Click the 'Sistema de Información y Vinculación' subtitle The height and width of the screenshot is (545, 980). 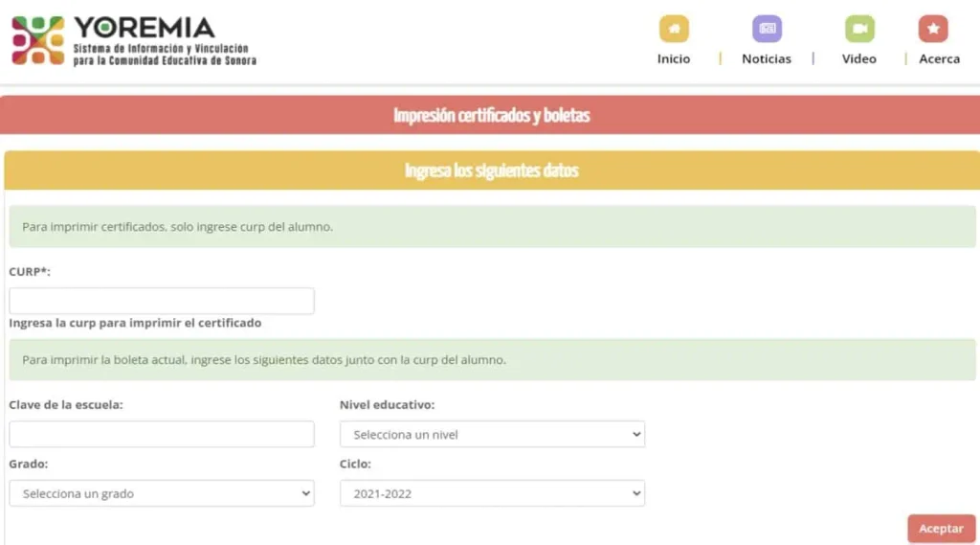point(161,48)
